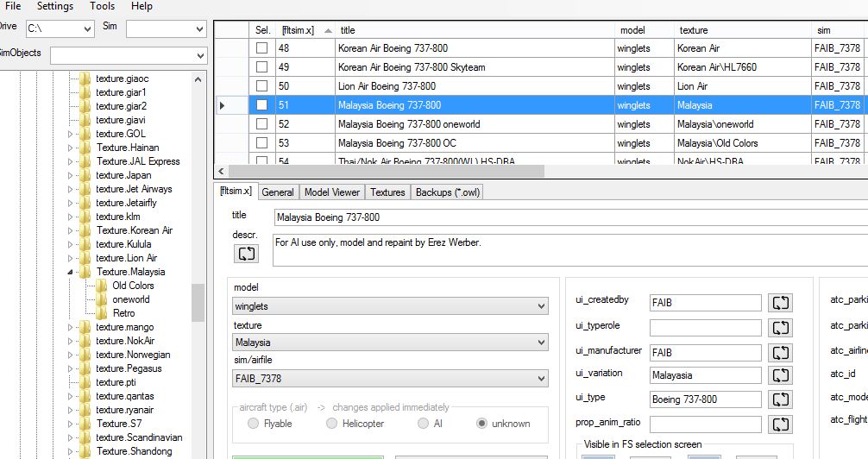868x459 pixels.
Task: Tick the Sel. checkbox for row 50
Action: (x=261, y=85)
